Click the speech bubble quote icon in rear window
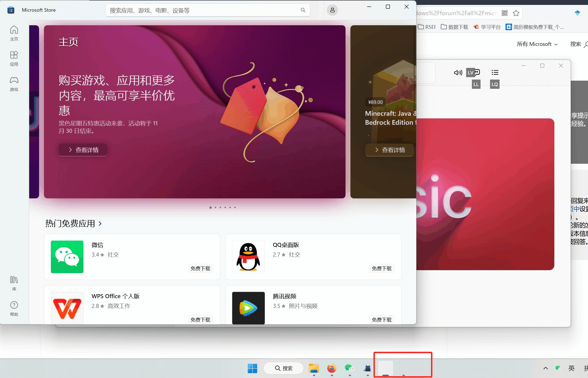 (477, 72)
